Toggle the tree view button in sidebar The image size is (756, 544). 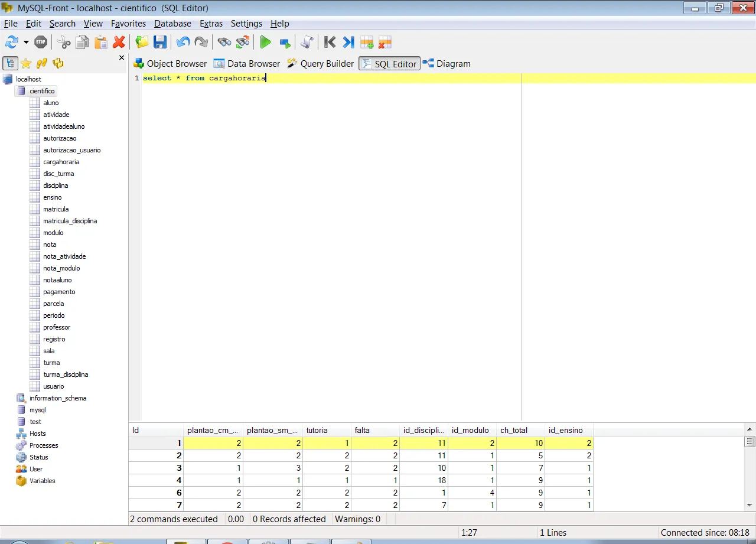coord(10,63)
